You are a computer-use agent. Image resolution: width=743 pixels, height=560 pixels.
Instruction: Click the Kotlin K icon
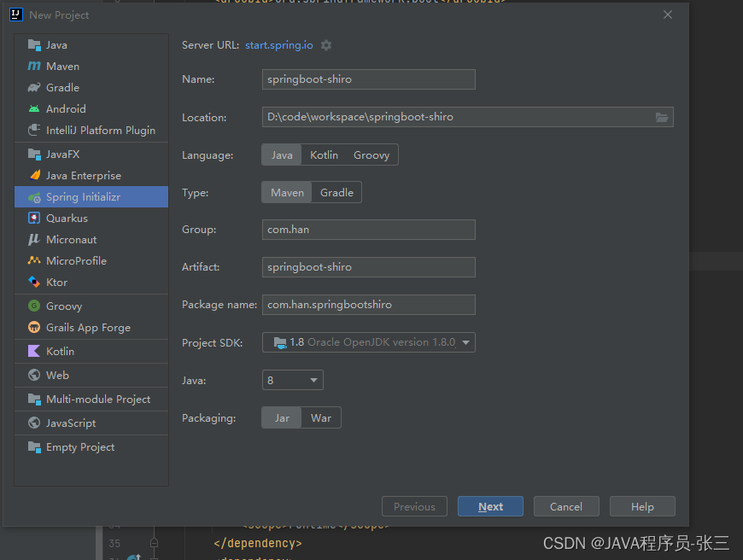tap(34, 352)
